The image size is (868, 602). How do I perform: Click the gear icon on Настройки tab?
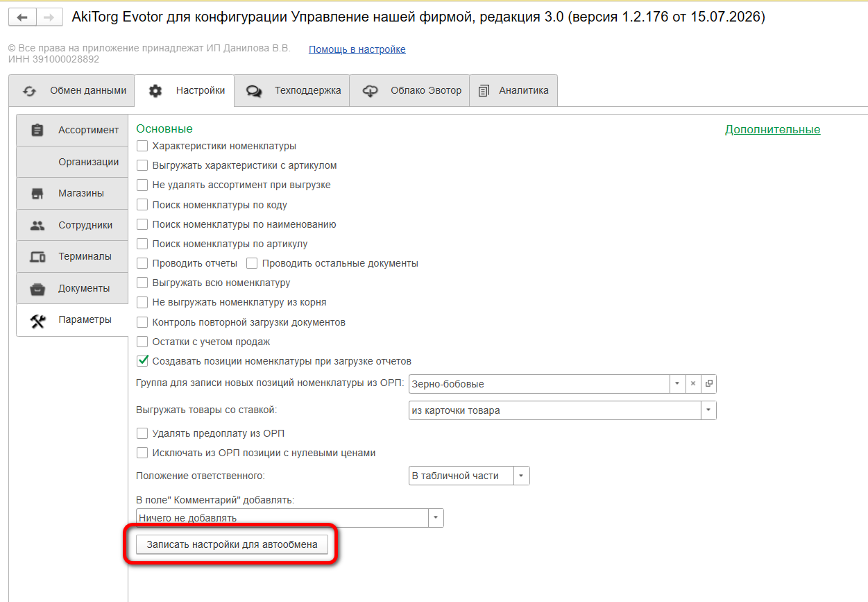[x=155, y=91]
